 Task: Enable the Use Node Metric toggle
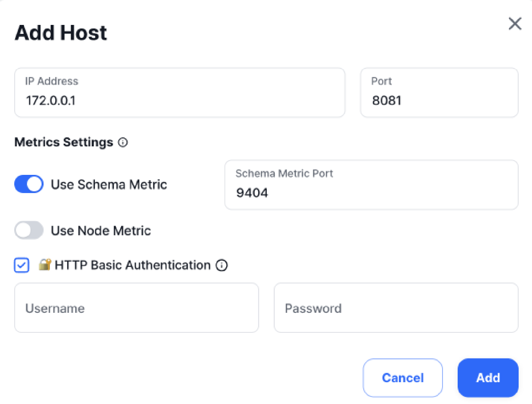pos(28,230)
